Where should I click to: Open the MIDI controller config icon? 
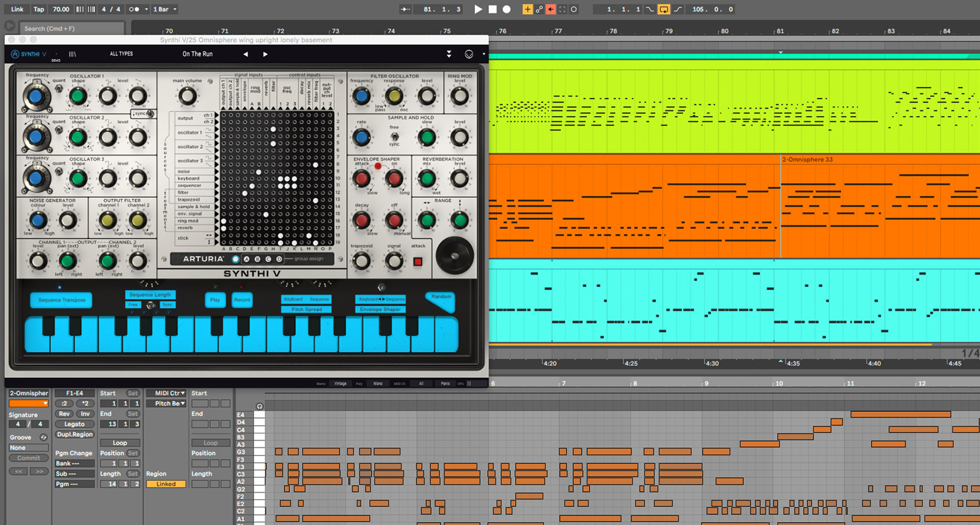click(469, 54)
